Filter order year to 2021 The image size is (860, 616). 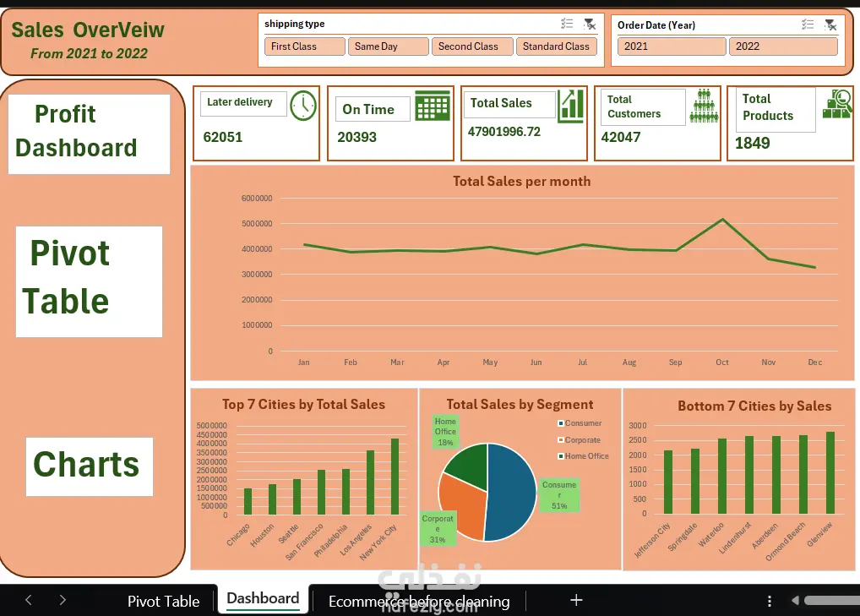(672, 46)
